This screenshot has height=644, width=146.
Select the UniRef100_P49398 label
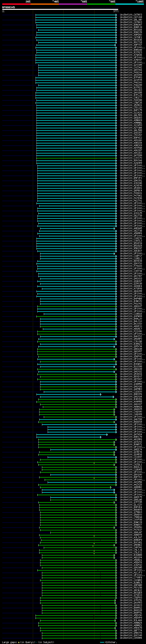pyautogui.click(x=131, y=100)
